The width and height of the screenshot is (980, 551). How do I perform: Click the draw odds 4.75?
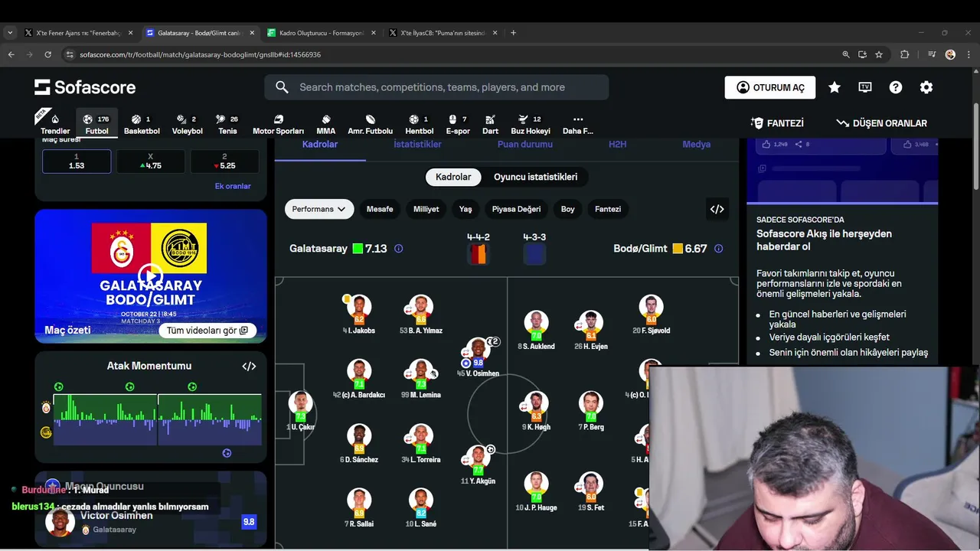150,161
